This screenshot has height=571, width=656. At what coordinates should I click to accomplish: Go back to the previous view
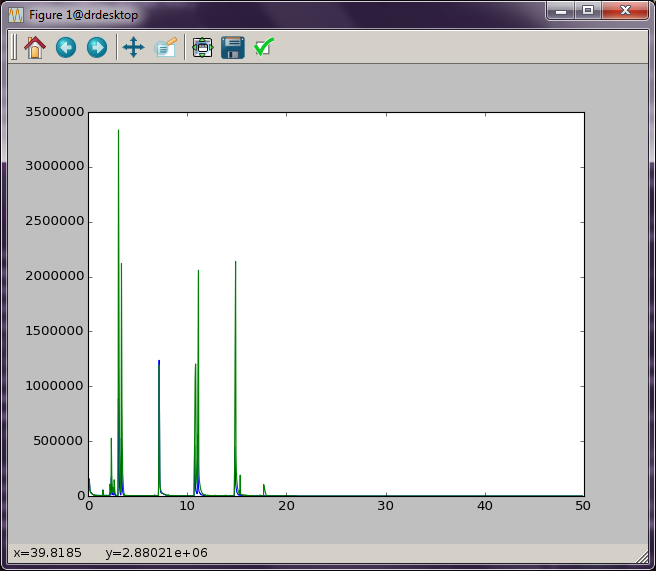(66, 47)
